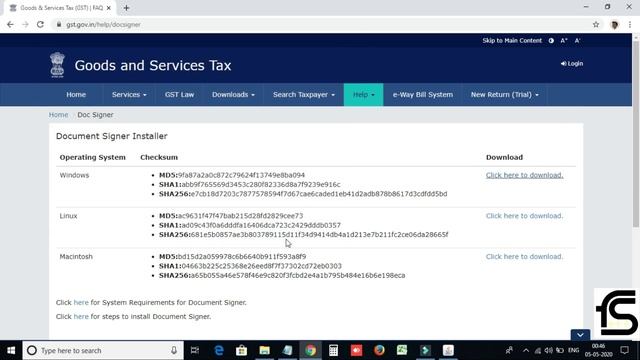The width and height of the screenshot is (640, 360).
Task: Open the Windows Start menu
Action: tap(11, 350)
